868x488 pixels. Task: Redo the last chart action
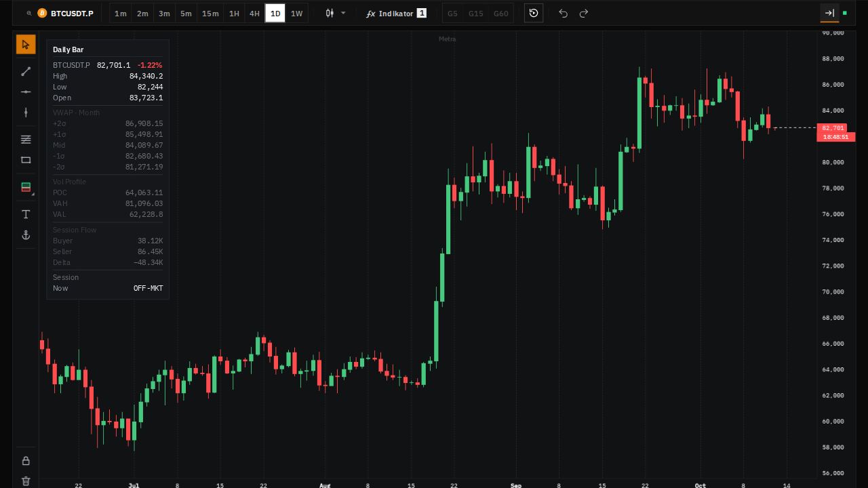coord(584,14)
